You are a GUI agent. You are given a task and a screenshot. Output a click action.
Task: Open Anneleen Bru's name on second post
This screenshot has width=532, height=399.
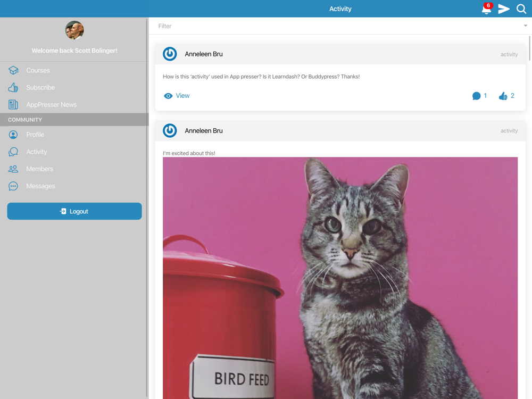[x=204, y=131]
